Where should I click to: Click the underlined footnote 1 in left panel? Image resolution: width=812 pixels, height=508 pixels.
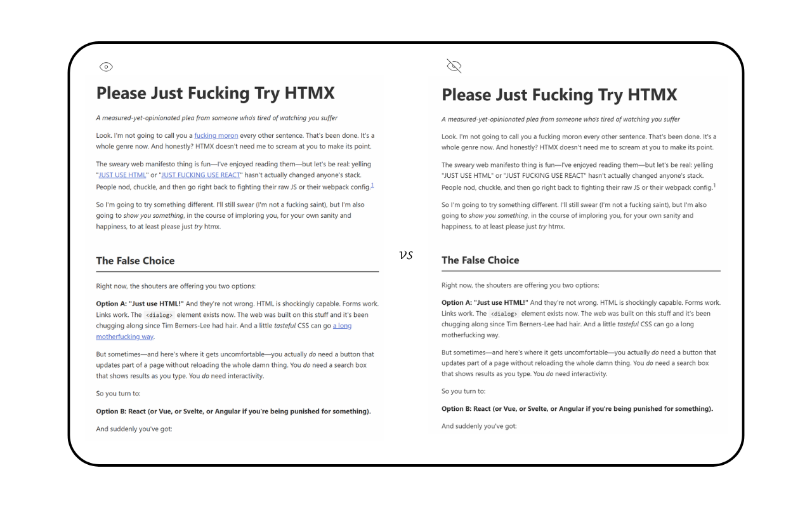click(x=372, y=185)
